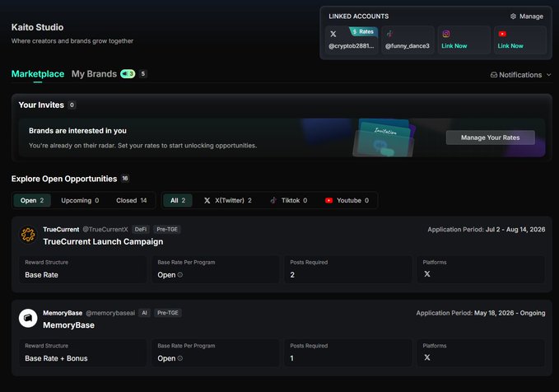The height and width of the screenshot is (392, 559).
Task: Click the Pre-TGE tag on TrueCurrent
Action: 167,229
